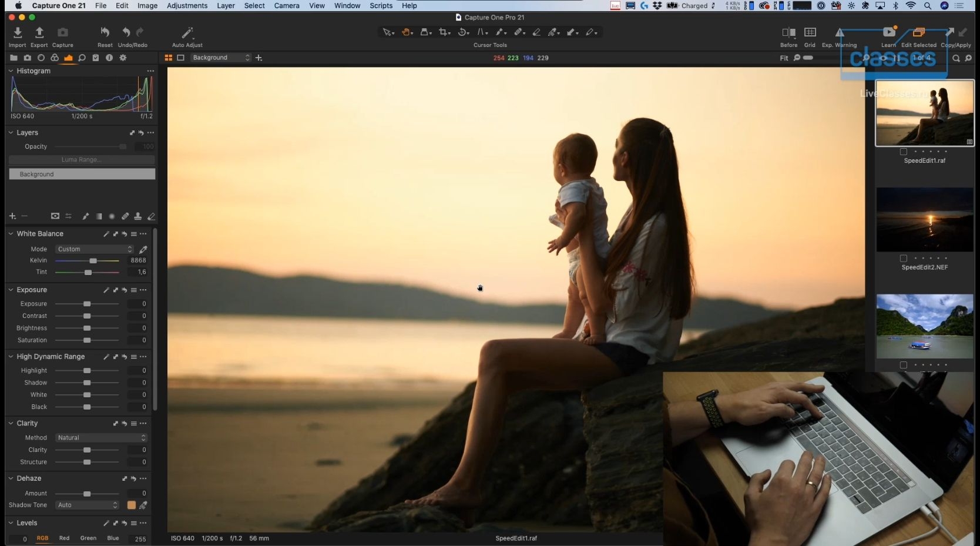This screenshot has height=546, width=980.
Task: Open the Background layer selector dropdown
Action: [221, 58]
